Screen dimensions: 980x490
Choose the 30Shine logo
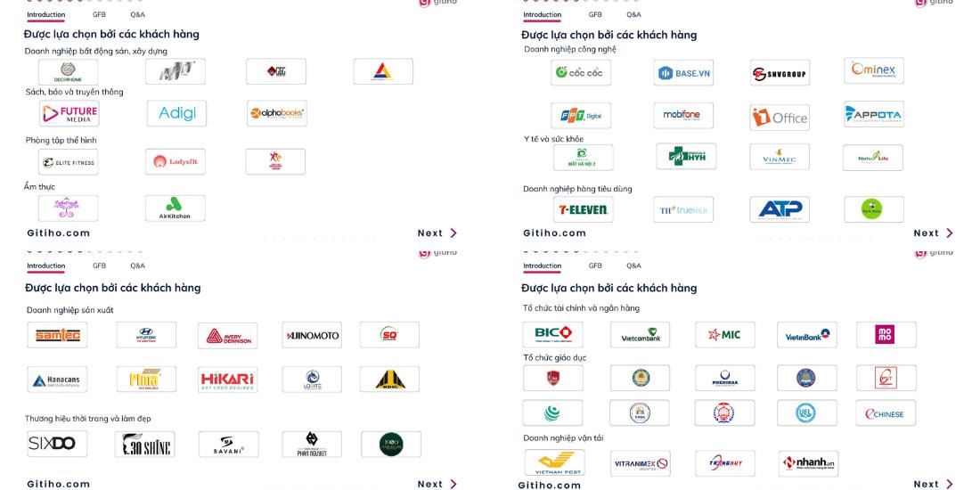(x=146, y=444)
